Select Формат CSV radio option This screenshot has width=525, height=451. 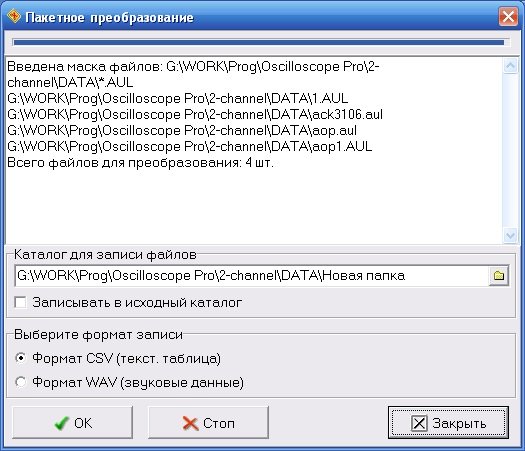click(20, 358)
